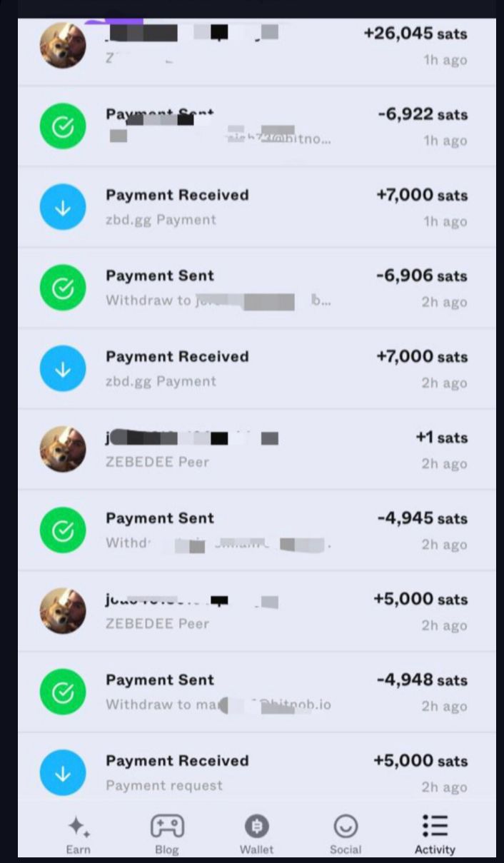The width and height of the screenshot is (504, 863).
Task: Click green check icon for -4,945 sats payment
Action: point(63,530)
